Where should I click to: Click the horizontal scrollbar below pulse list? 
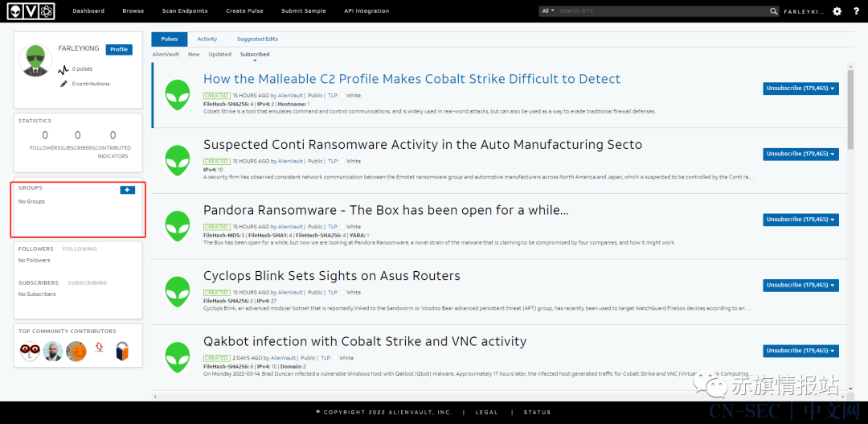point(499,397)
